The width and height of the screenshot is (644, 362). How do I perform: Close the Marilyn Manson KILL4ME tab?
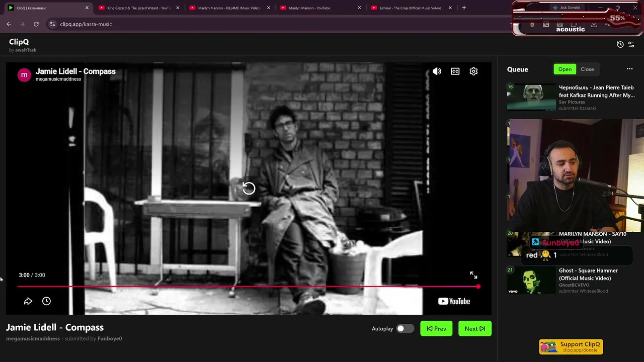[269, 8]
